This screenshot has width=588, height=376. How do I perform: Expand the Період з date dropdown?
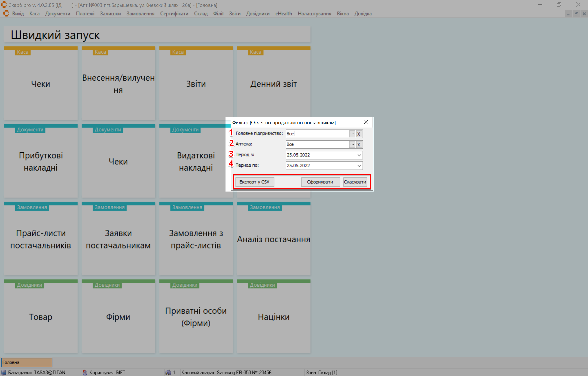click(x=359, y=155)
